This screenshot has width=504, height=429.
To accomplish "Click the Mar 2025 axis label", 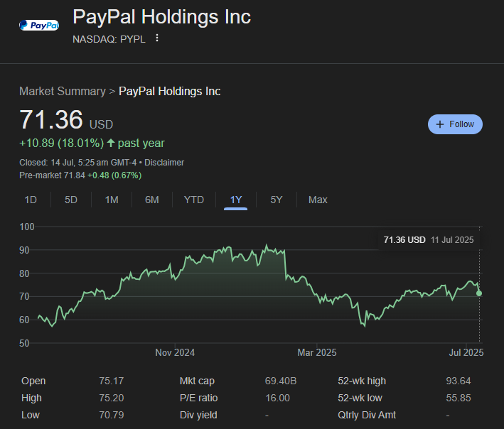I will [x=316, y=352].
